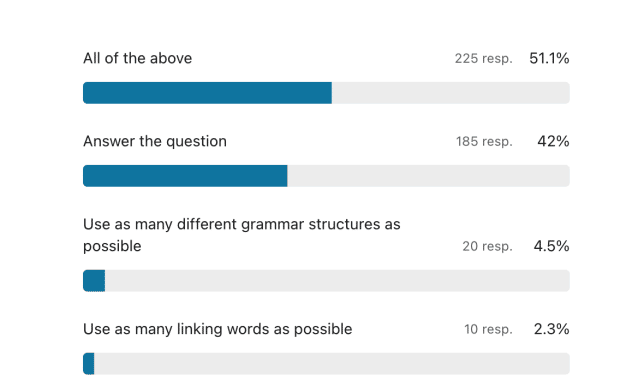Click the 42% percentage value

click(x=553, y=141)
